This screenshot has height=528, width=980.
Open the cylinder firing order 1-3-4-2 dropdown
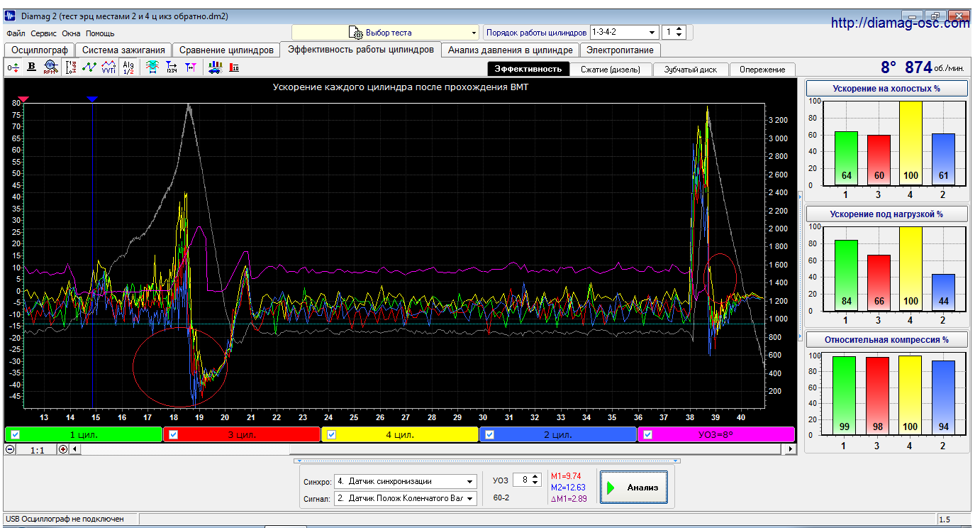click(x=624, y=32)
